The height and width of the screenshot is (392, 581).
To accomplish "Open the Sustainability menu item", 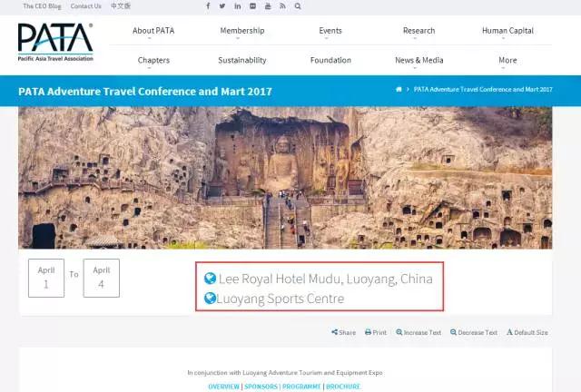I will 242,61.
